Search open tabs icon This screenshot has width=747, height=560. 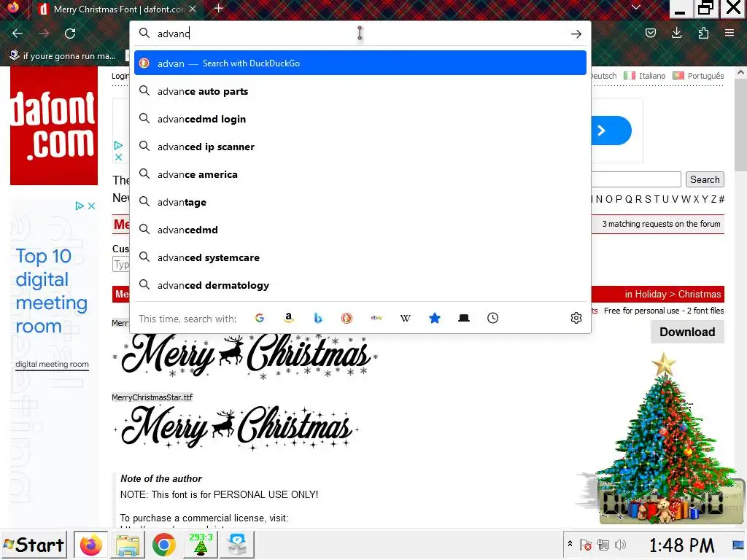coord(463,318)
